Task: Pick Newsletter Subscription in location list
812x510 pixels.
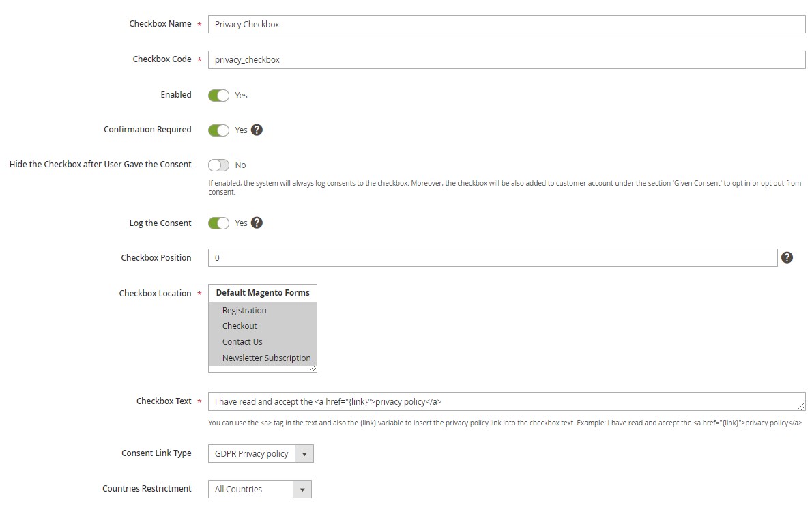Action: tap(266, 358)
